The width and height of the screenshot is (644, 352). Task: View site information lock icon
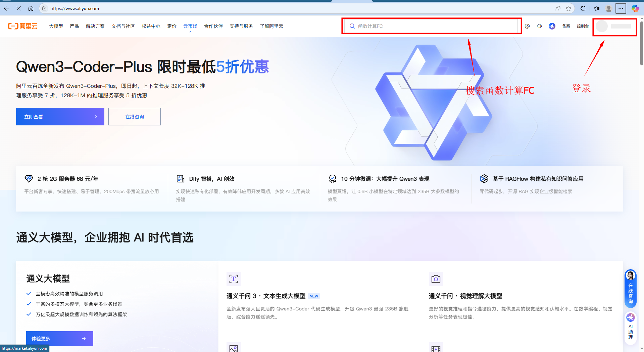click(x=44, y=8)
